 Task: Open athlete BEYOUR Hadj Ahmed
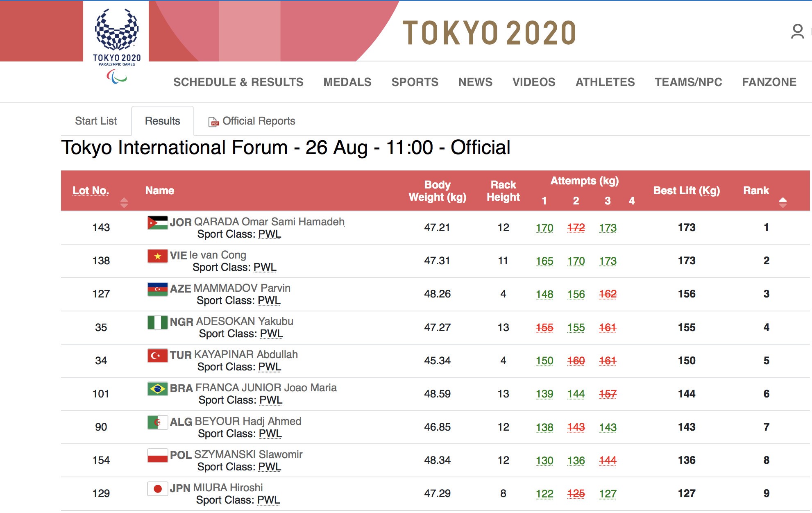[x=248, y=421]
